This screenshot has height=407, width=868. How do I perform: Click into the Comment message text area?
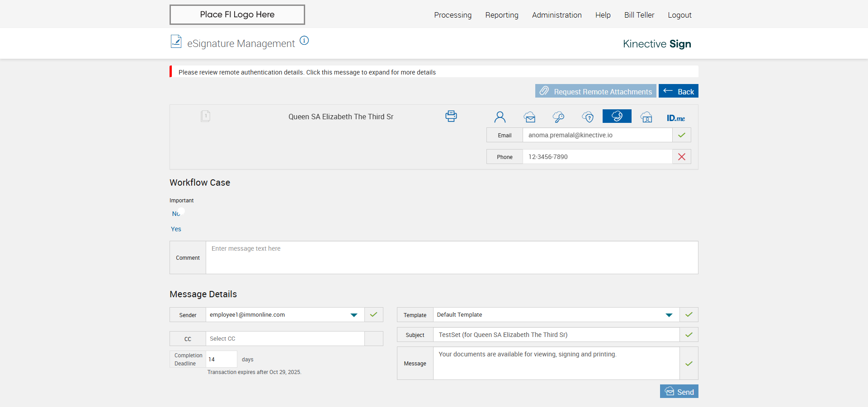click(x=452, y=257)
